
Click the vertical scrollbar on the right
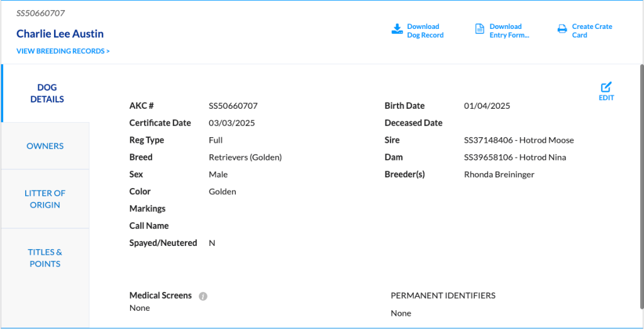point(641,189)
